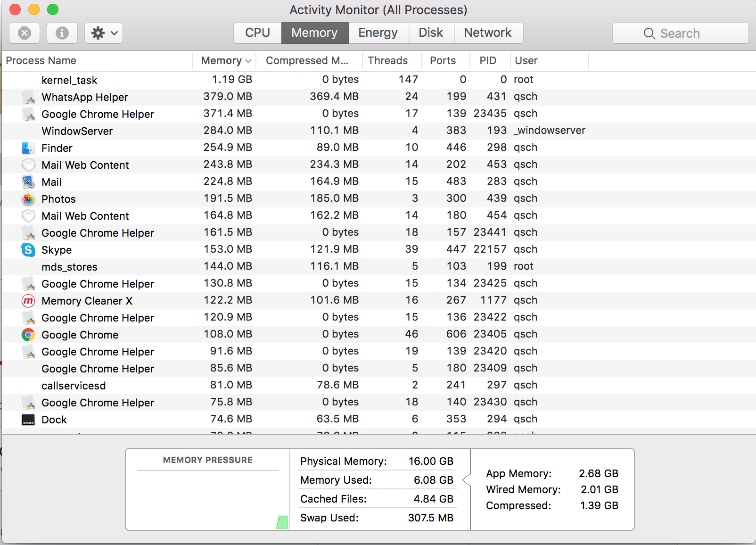The height and width of the screenshot is (545, 756).
Task: Select the kernel_task process row
Action: [379, 80]
